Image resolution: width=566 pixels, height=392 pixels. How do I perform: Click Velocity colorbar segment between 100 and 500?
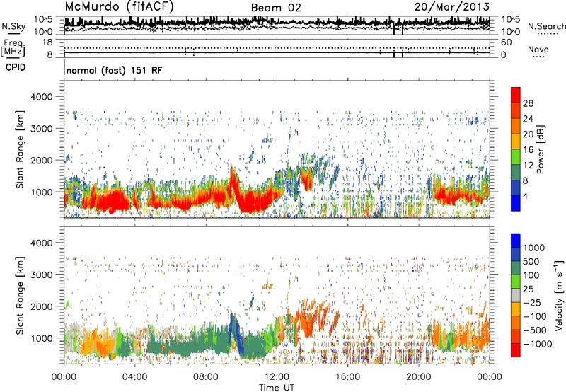pyautogui.click(x=516, y=268)
